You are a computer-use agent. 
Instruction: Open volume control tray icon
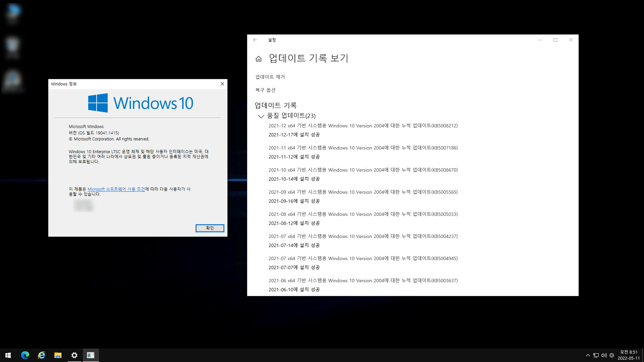pyautogui.click(x=604, y=355)
